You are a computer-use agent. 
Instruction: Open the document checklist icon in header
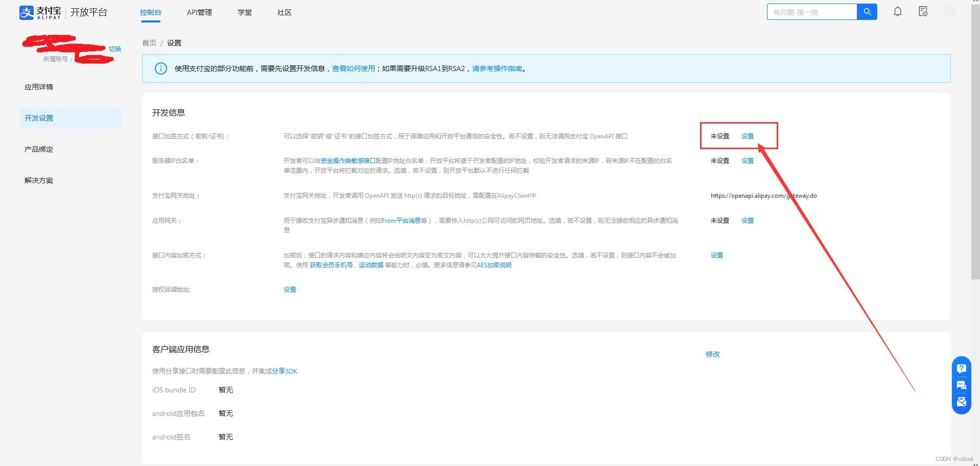[x=923, y=12]
